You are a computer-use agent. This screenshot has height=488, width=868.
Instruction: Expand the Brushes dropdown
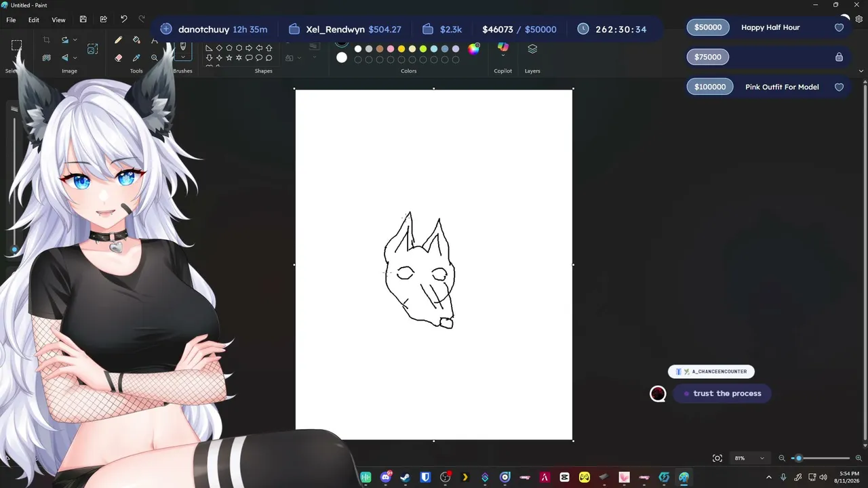[x=182, y=58]
